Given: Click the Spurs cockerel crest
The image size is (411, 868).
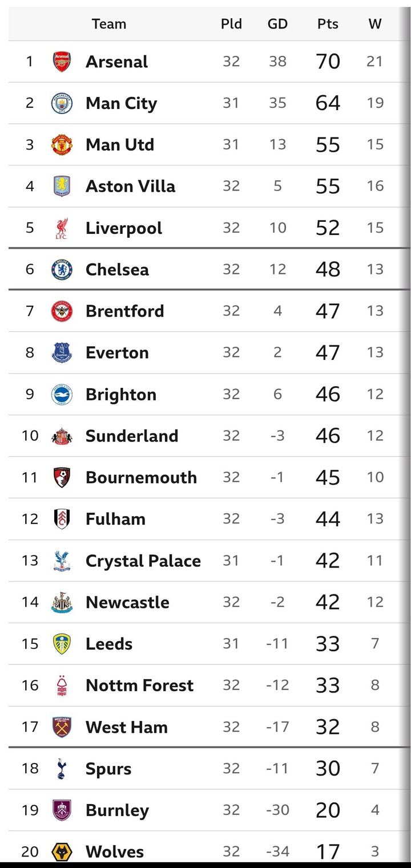Looking at the screenshot, I should coord(62,769).
